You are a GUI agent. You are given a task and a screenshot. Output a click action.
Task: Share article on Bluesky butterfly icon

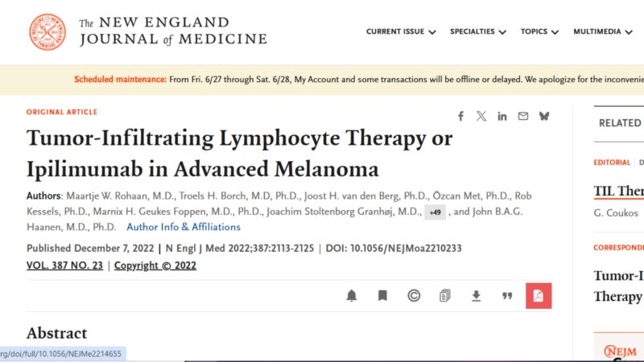tap(544, 116)
